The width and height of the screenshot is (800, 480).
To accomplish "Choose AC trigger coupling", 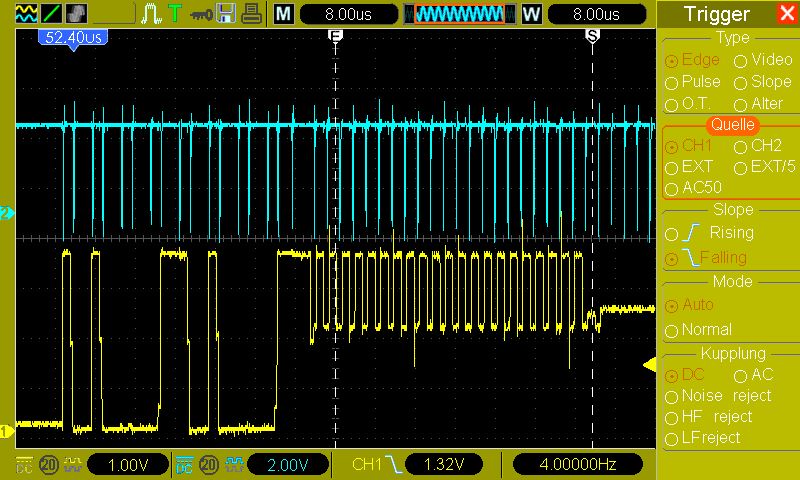I will pos(754,375).
